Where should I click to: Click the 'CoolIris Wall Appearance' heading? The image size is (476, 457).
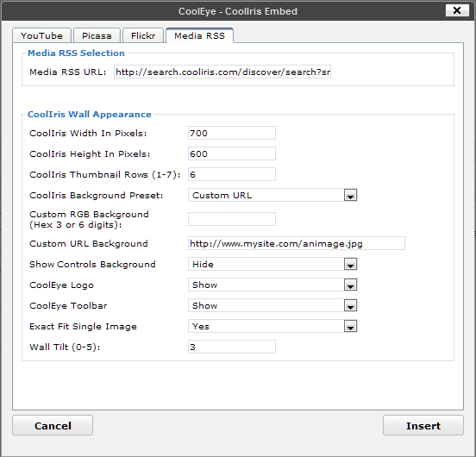(90, 115)
